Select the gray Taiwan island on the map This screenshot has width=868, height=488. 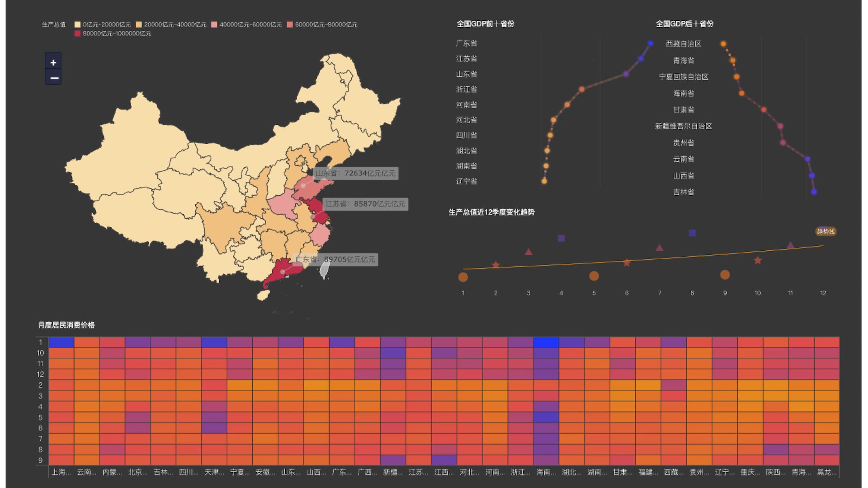[324, 270]
